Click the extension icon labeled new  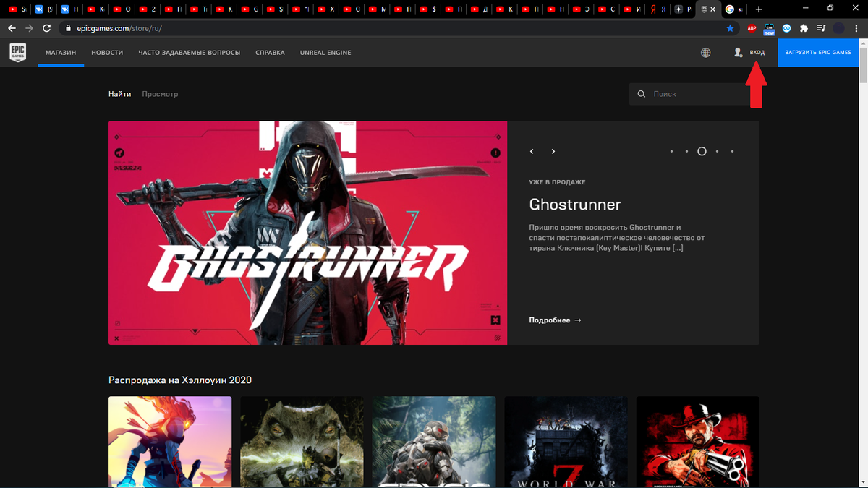click(769, 29)
